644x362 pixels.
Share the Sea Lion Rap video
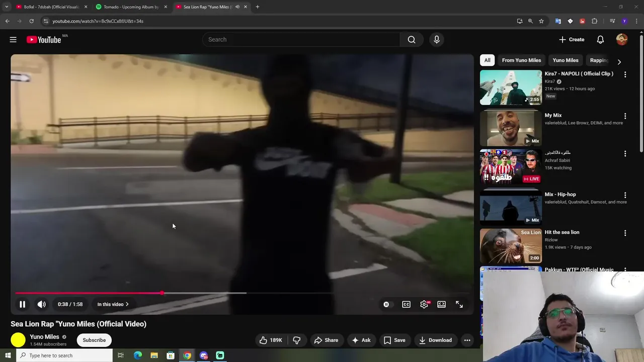coord(326,340)
